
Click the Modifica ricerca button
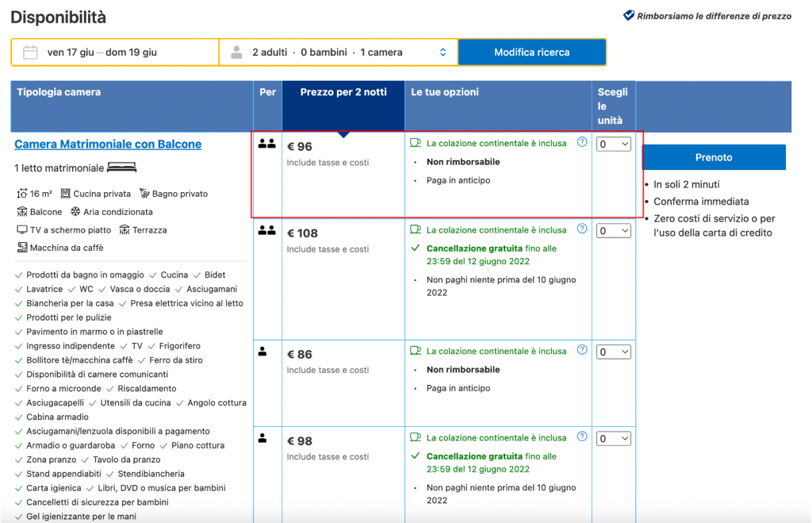coord(531,52)
